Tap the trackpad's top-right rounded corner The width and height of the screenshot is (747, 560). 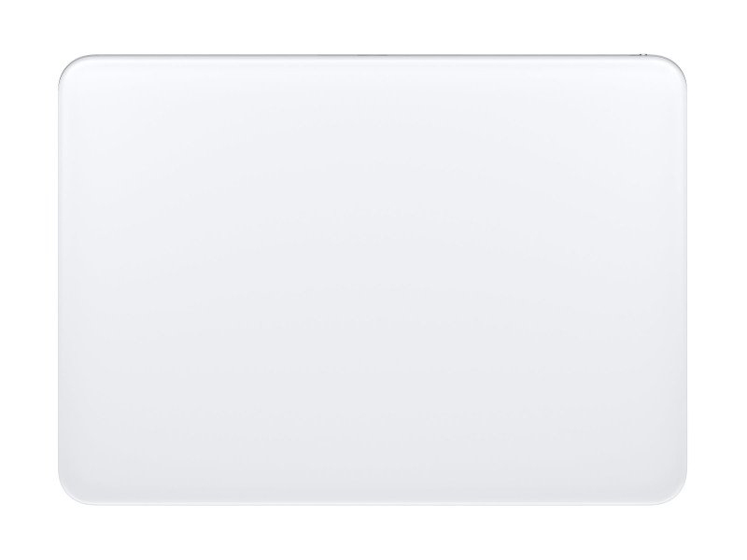pyautogui.click(x=673, y=67)
